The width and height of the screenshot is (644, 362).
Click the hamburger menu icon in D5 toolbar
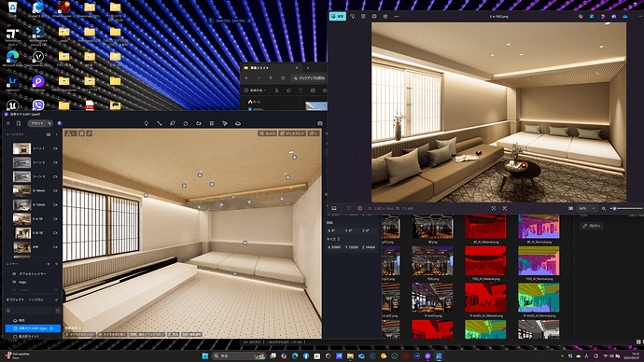pyautogui.click(x=8, y=123)
